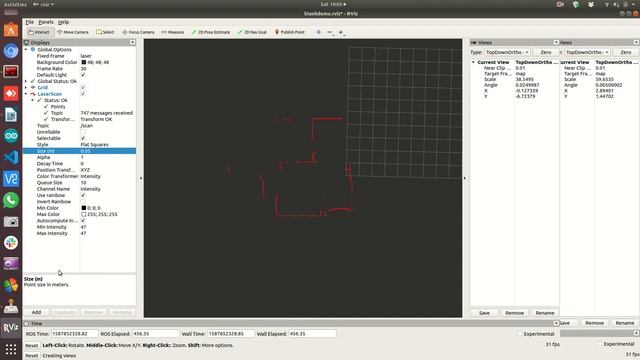
Task: Open the File menu
Action: click(29, 22)
